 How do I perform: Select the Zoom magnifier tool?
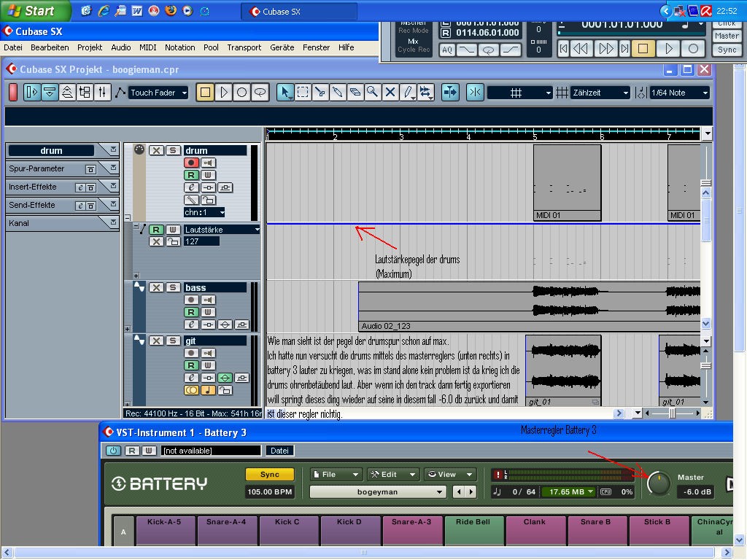click(373, 93)
